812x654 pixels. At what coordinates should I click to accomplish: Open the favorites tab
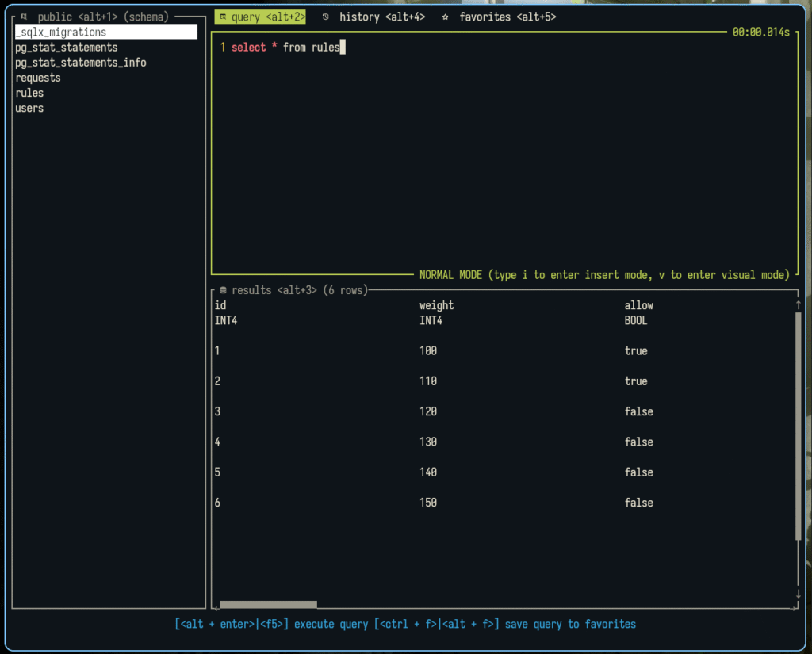(507, 17)
